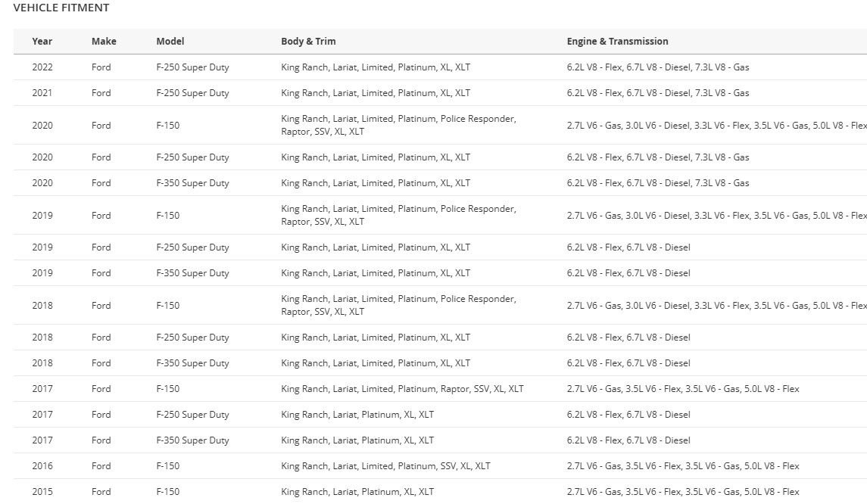The width and height of the screenshot is (867, 504).
Task: Click the Year column header
Action: (42, 42)
